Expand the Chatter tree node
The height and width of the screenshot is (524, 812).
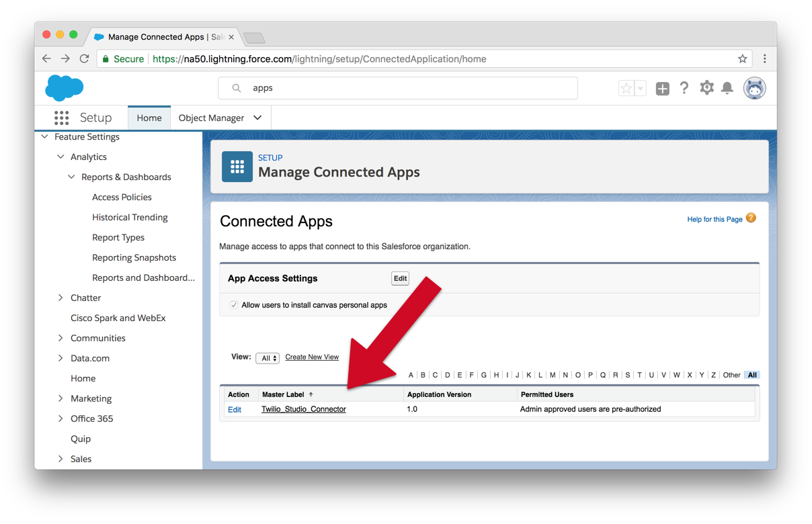[60, 298]
